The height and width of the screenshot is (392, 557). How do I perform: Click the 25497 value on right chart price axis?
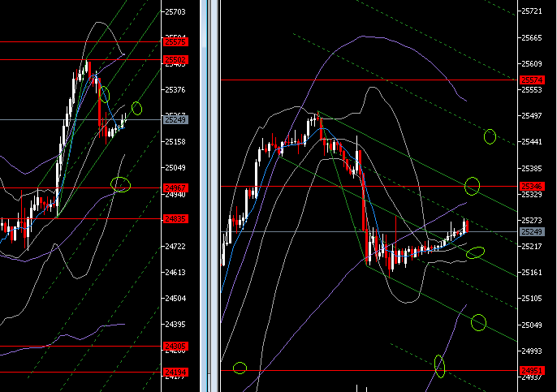532,116
